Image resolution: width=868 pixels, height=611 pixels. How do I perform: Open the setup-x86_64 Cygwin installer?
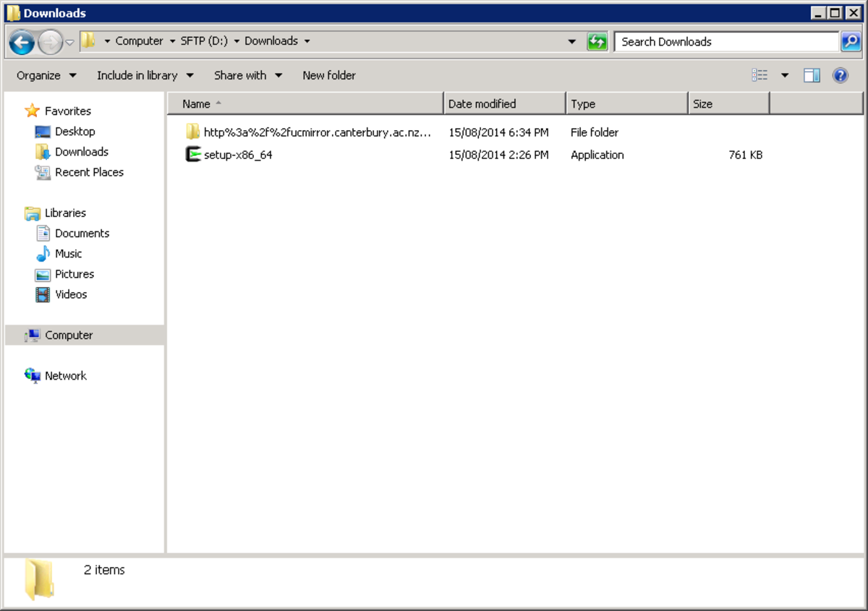pyautogui.click(x=239, y=154)
